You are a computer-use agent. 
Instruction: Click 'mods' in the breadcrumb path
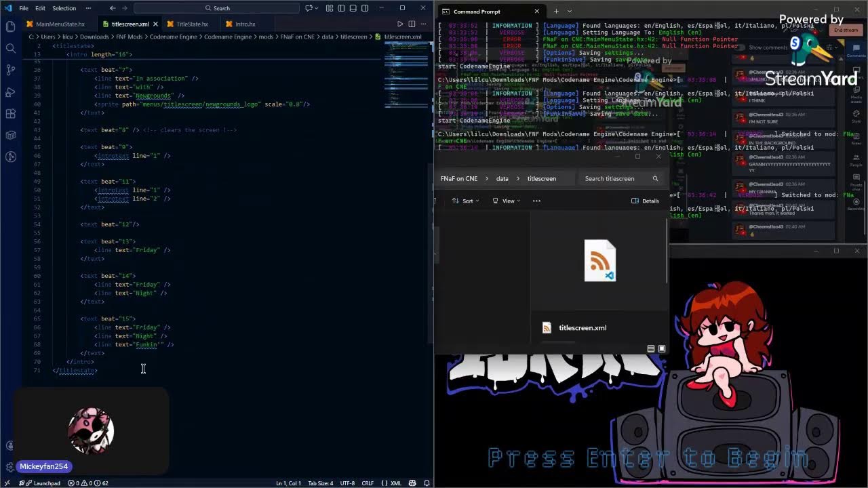(x=266, y=37)
